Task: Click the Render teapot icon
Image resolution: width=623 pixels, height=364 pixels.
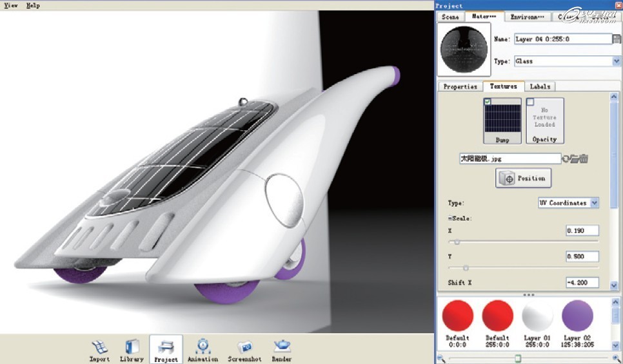Action: point(282,349)
